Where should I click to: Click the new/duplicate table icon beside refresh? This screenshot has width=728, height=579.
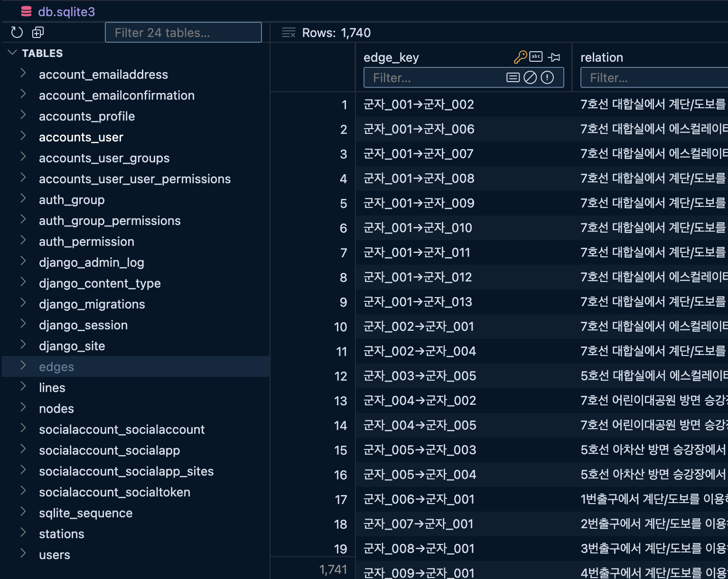(x=37, y=32)
